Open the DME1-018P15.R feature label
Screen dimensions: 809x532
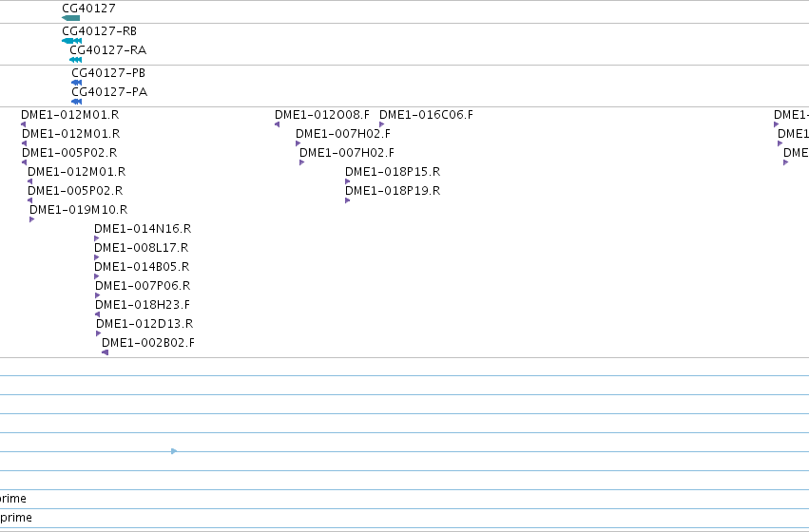pos(393,172)
